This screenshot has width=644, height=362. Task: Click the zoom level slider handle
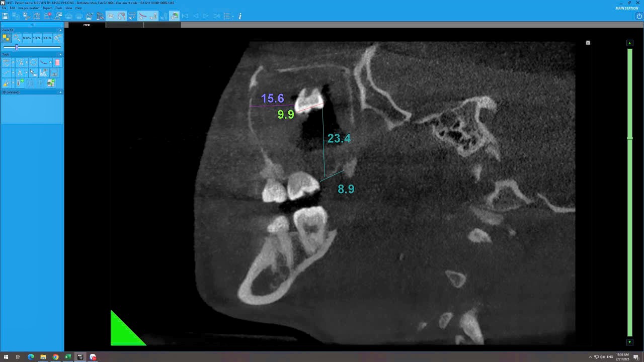pyautogui.click(x=17, y=47)
